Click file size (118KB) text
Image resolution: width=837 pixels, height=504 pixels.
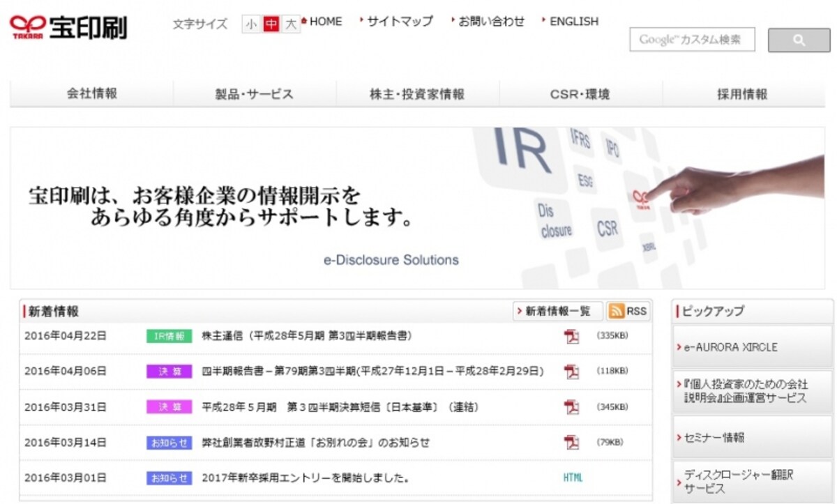tap(612, 371)
